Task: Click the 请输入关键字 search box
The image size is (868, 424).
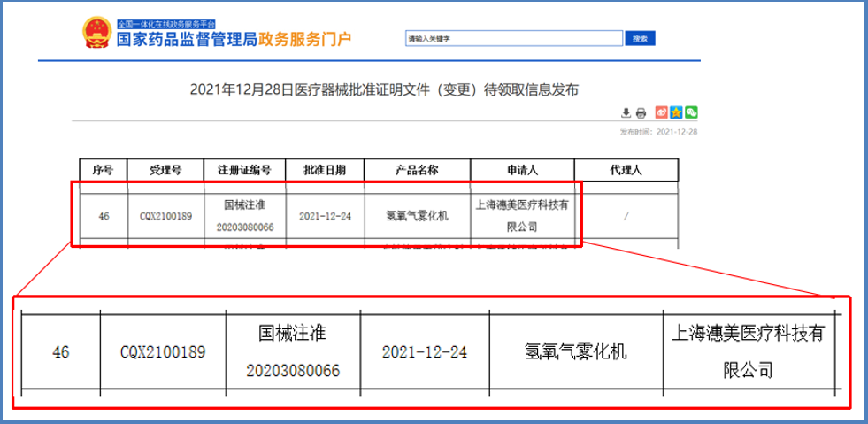Action: click(x=514, y=38)
